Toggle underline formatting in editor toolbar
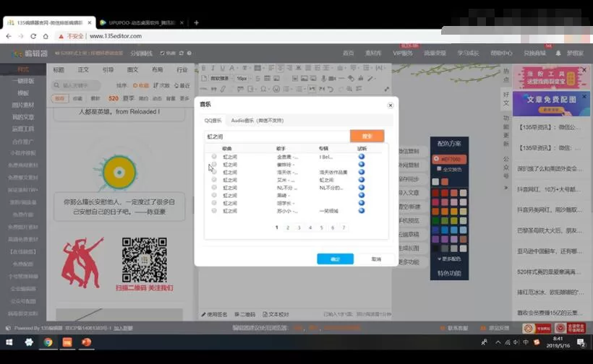The image size is (593, 364). pyautogui.click(x=223, y=68)
